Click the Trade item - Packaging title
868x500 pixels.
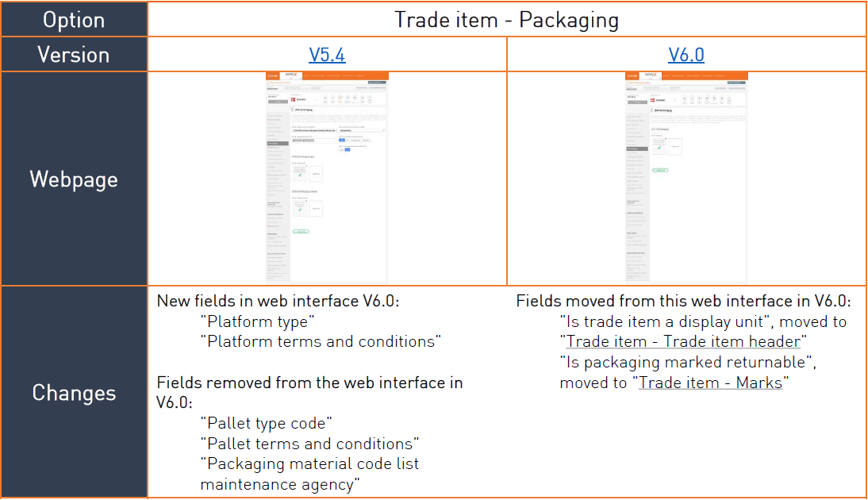click(506, 20)
